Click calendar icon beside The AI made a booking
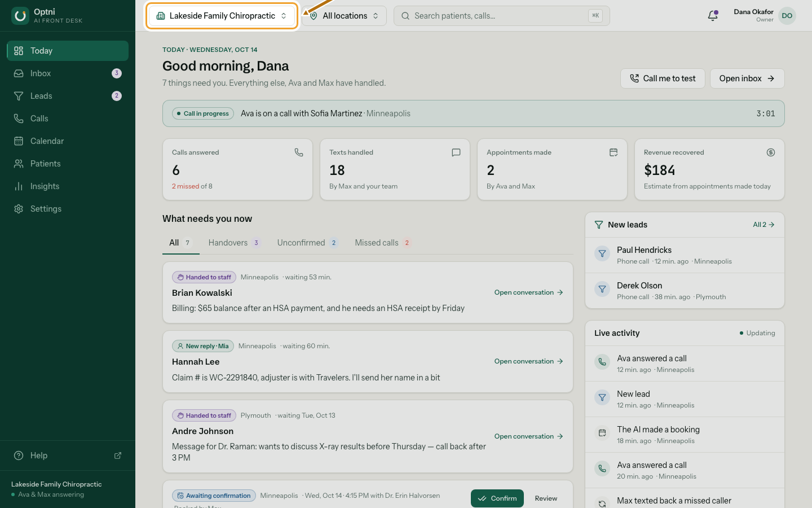Viewport: 812px width, 508px height. pyautogui.click(x=602, y=433)
